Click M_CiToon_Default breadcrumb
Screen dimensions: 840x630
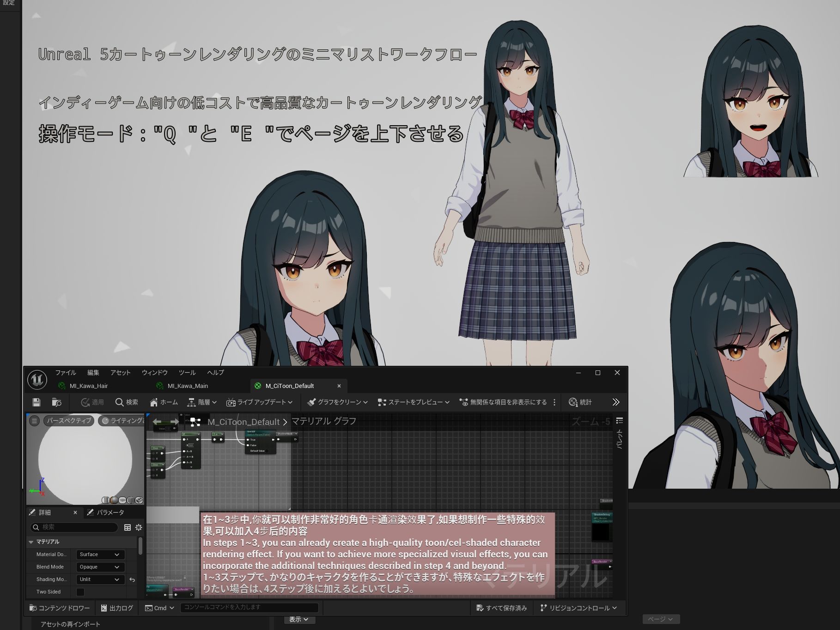click(243, 422)
